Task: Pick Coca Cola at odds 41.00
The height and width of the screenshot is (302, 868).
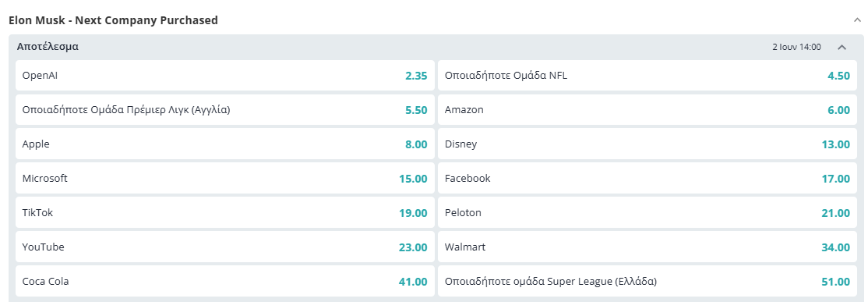Action: click(224, 282)
